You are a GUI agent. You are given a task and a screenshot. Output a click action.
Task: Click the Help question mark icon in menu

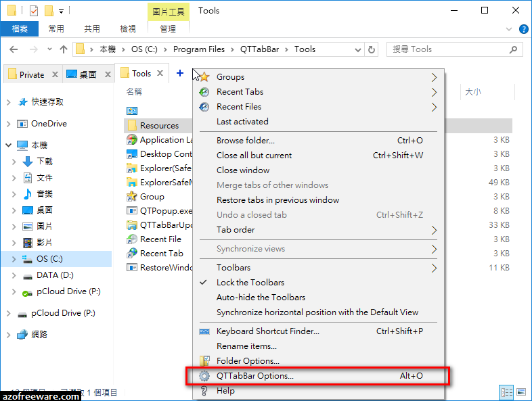[204, 391]
